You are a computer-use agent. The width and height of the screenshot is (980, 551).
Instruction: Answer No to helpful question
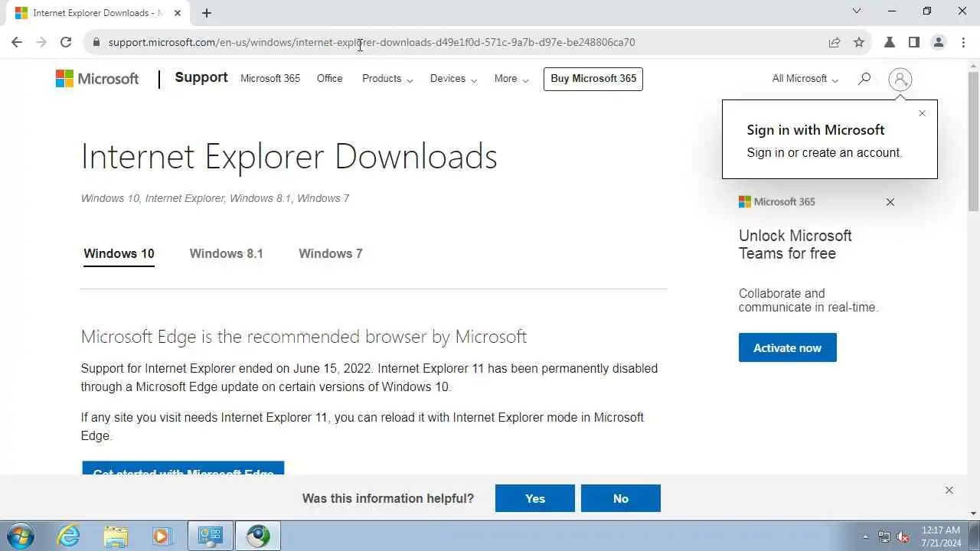click(621, 498)
